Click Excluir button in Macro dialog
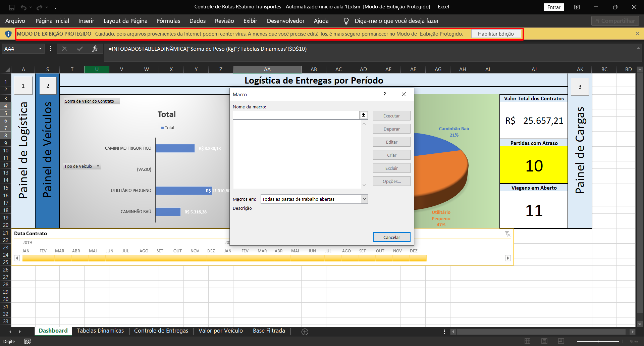 point(391,168)
